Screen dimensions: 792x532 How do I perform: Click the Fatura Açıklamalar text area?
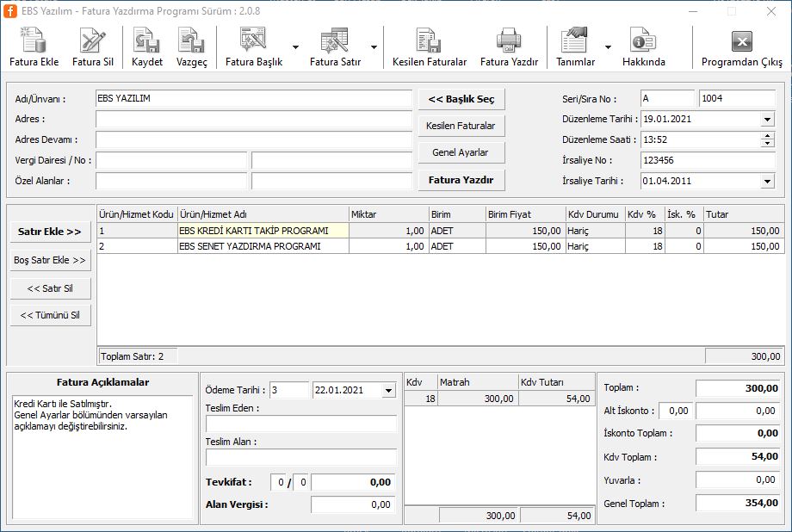click(102, 457)
